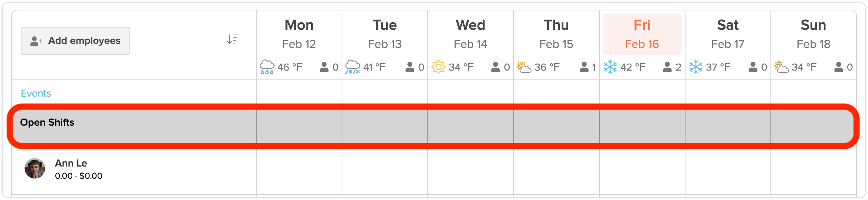Viewport: 868px width, 200px height.
Task: Click the Add employees button
Action: click(x=76, y=41)
